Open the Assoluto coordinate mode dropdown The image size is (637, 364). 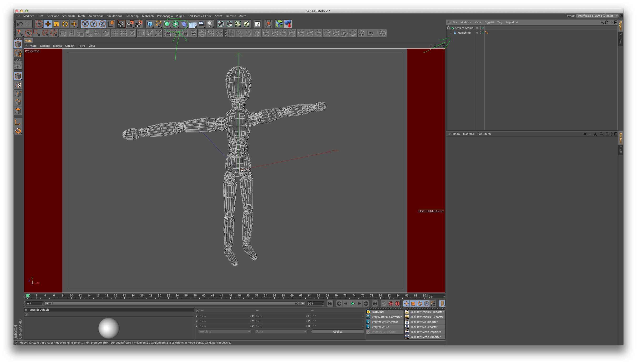[x=224, y=332]
